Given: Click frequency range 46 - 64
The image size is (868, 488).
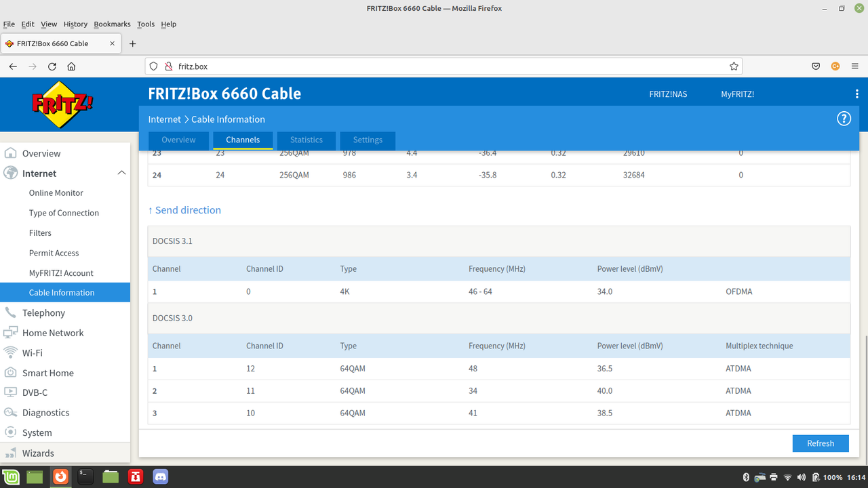Looking at the screenshot, I should [x=481, y=291].
